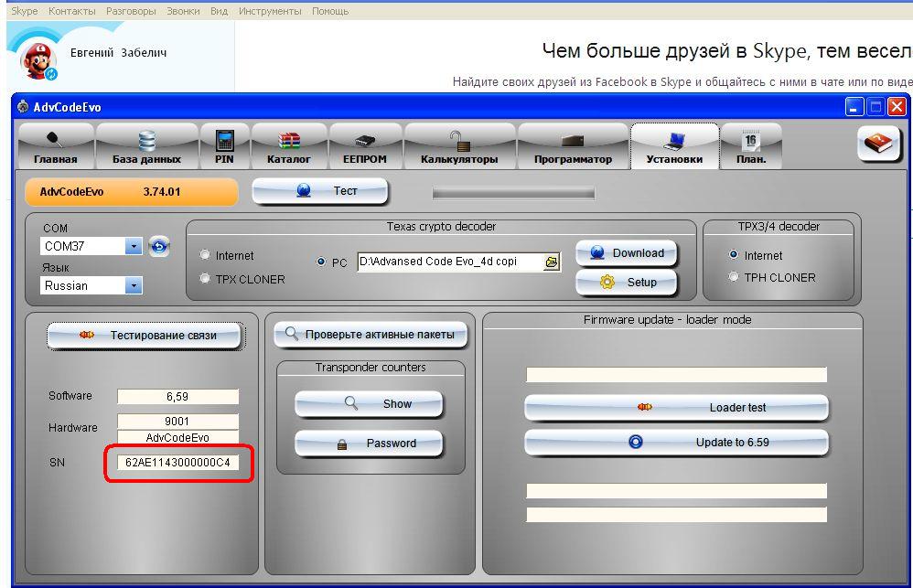
Task: Open Skype menu in Skype window
Action: [25, 11]
